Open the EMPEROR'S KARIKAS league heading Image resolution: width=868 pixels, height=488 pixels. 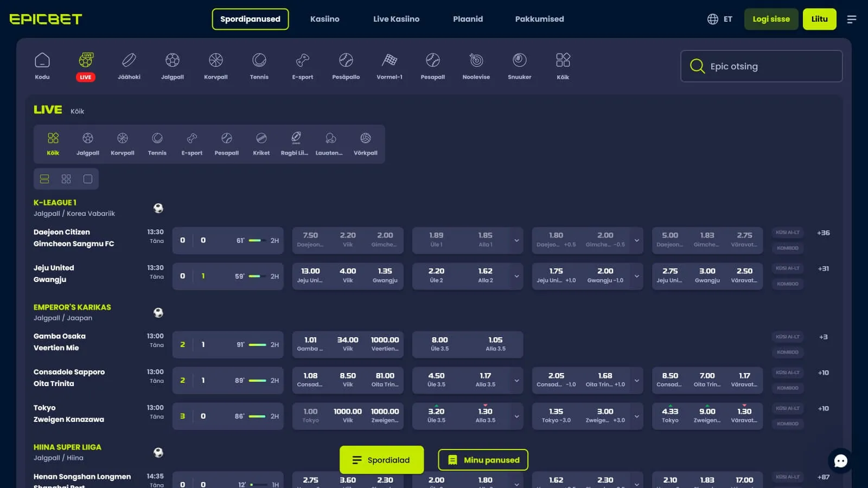pos(72,307)
